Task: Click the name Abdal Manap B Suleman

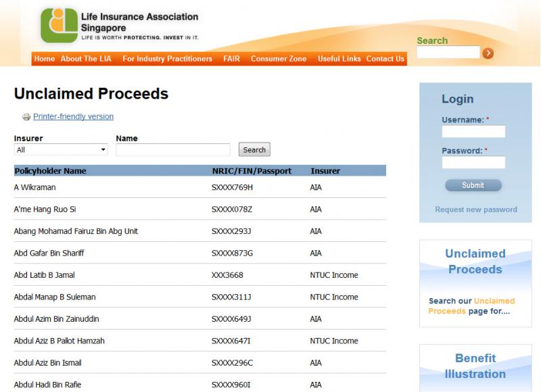Action: (55, 297)
